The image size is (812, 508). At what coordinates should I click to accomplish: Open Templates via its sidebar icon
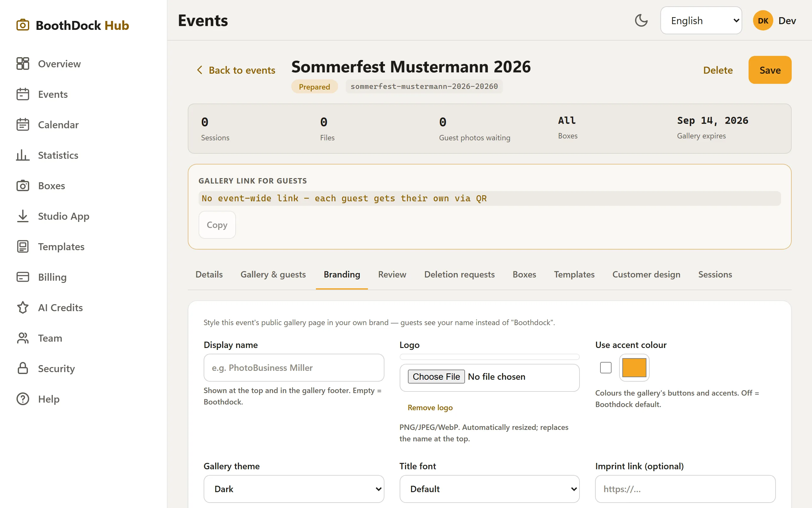pos(23,247)
